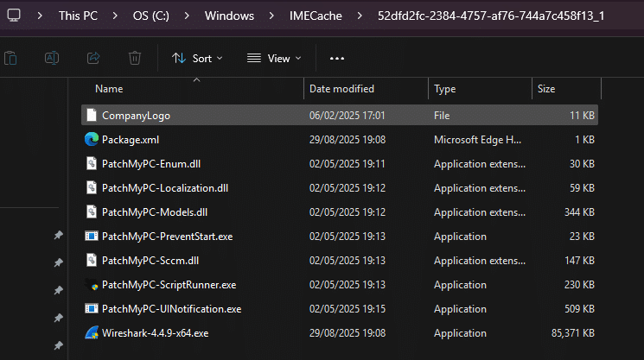Navigate to OS (C:) breadcrumb
This screenshot has height=360, width=644.
(150, 16)
